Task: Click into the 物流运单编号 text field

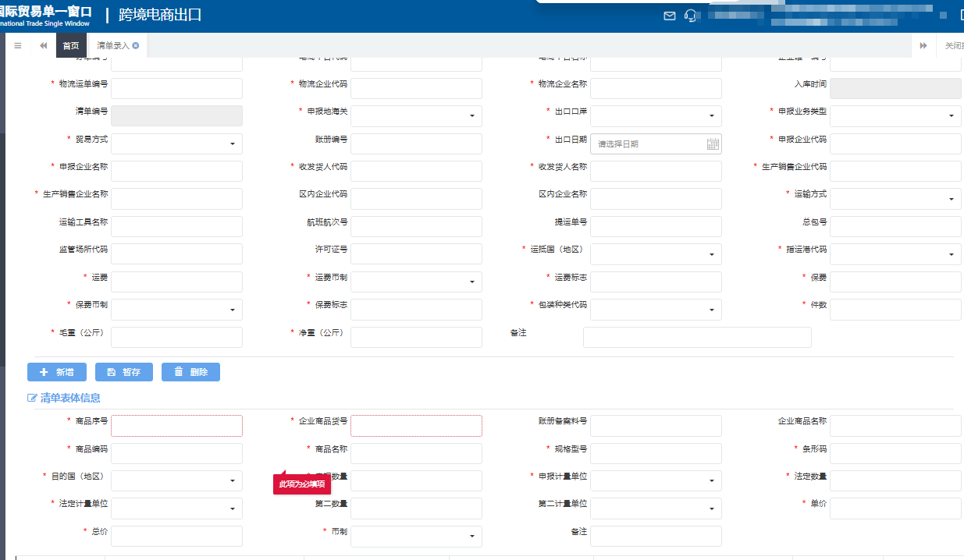Action: point(176,88)
